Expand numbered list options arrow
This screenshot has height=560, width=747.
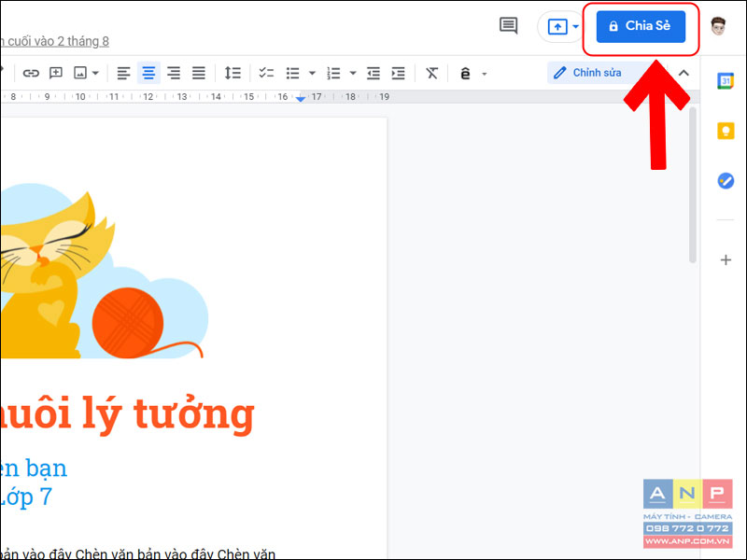353,74
